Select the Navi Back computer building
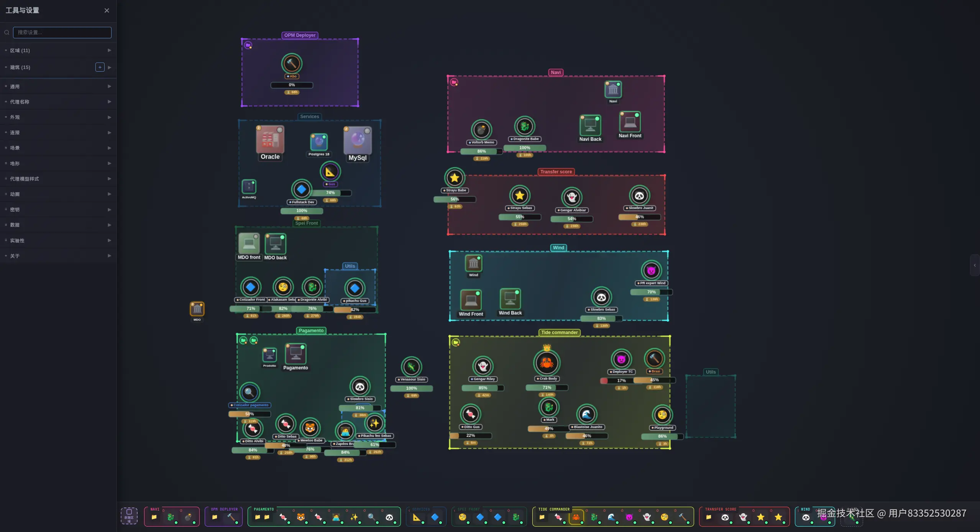 point(590,125)
